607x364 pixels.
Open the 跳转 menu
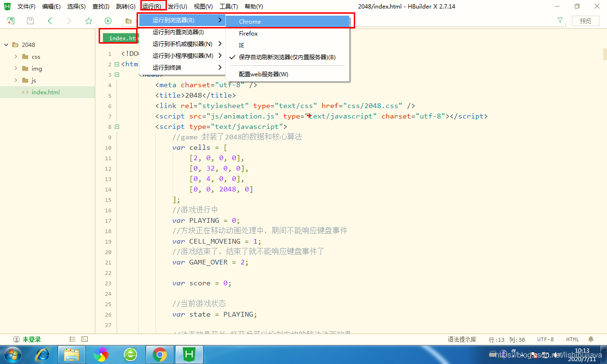[x=126, y=7]
